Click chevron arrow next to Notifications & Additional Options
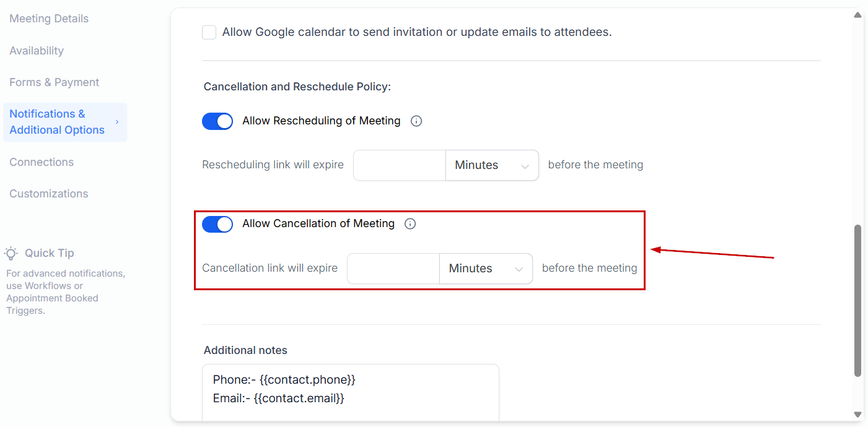This screenshot has height=427, width=868. tap(117, 122)
